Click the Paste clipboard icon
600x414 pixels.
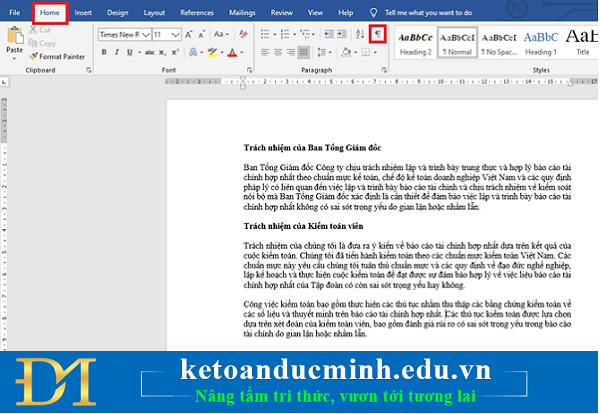tap(15, 36)
